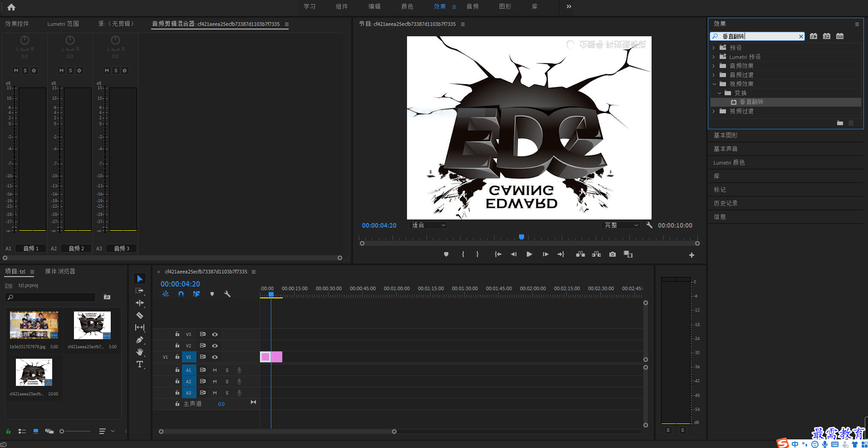Open the 基本声音 panel
Screen dimensions: 868x448
pyautogui.click(x=726, y=149)
